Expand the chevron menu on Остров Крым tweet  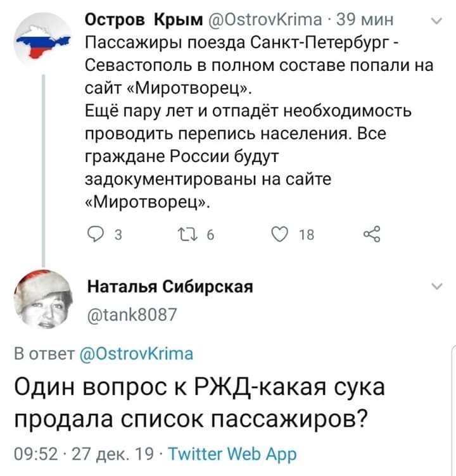click(x=436, y=22)
